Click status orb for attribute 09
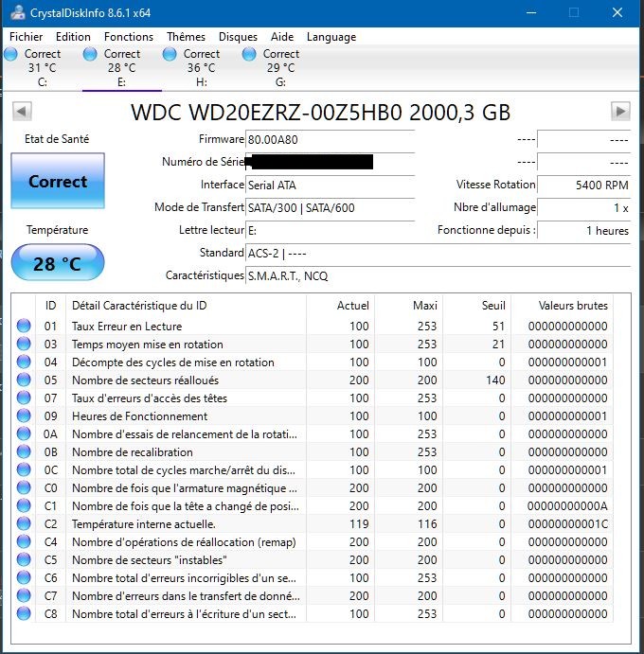Screen dimensions: 644x654 (24, 415)
